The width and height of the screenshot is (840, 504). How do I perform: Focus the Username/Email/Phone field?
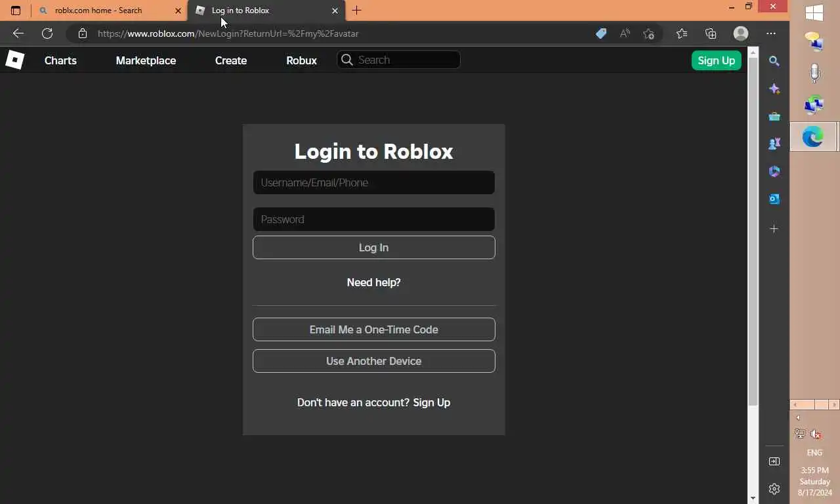pos(374,182)
